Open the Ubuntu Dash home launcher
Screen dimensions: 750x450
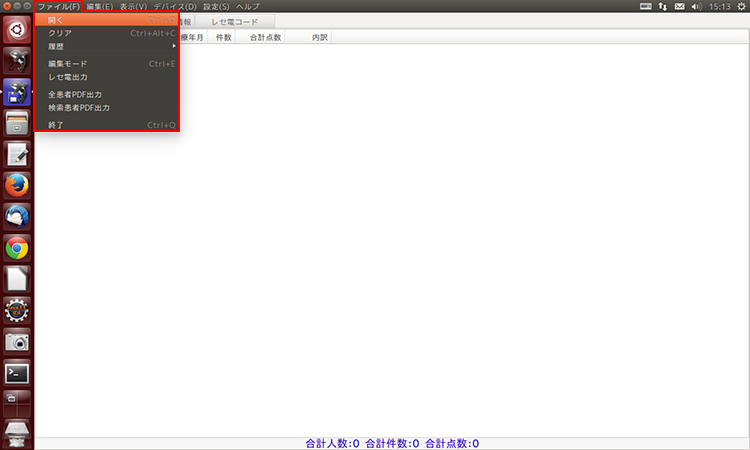17,30
